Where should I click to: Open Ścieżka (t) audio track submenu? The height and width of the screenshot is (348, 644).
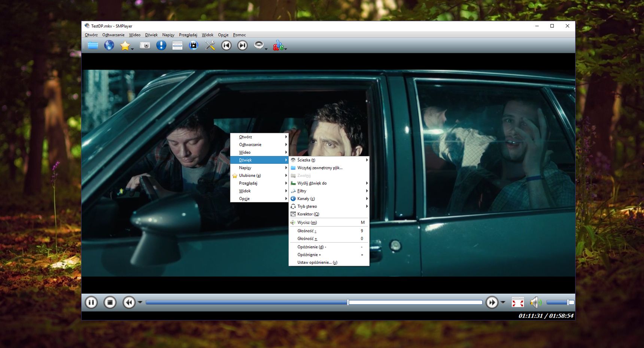point(329,160)
